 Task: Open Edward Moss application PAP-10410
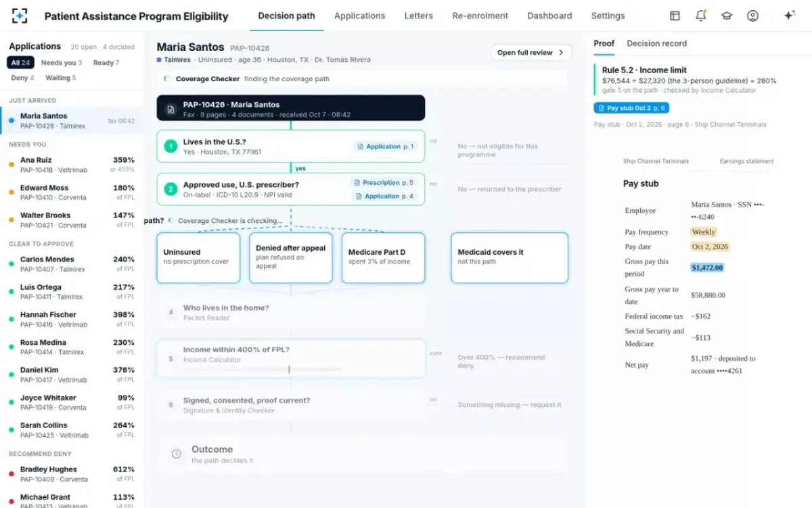point(72,192)
